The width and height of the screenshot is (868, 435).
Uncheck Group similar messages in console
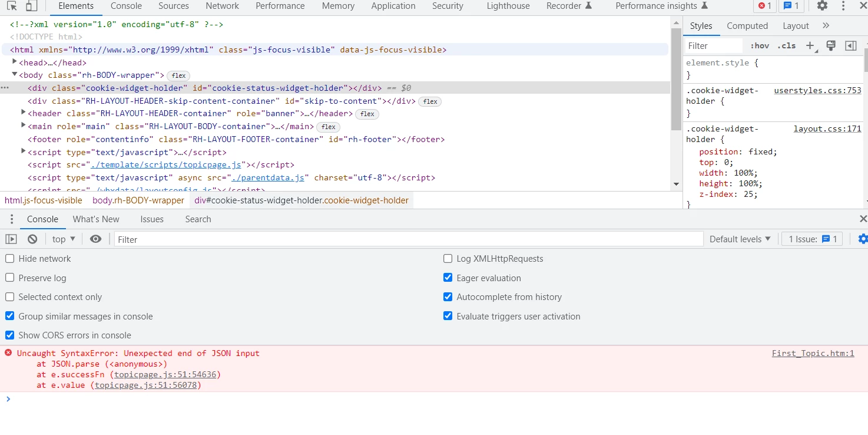pos(9,316)
